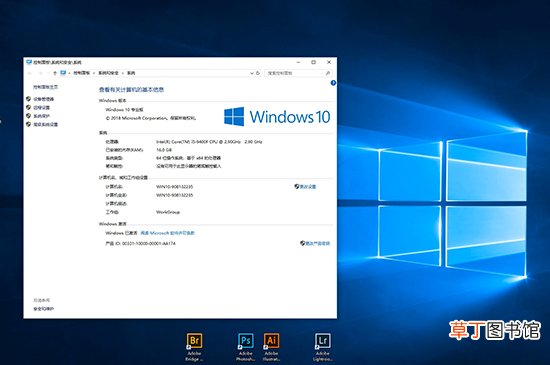Open the Adobe Illustrator desktop shortcut

[271, 346]
